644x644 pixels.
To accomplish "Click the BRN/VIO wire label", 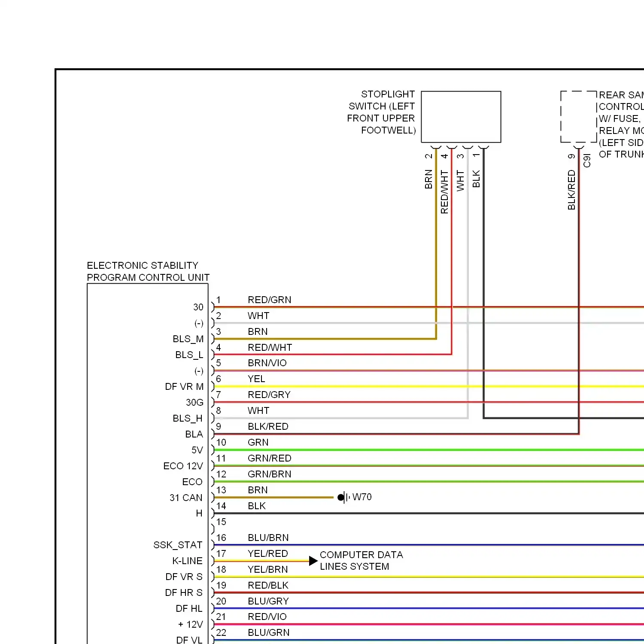I will tap(267, 363).
